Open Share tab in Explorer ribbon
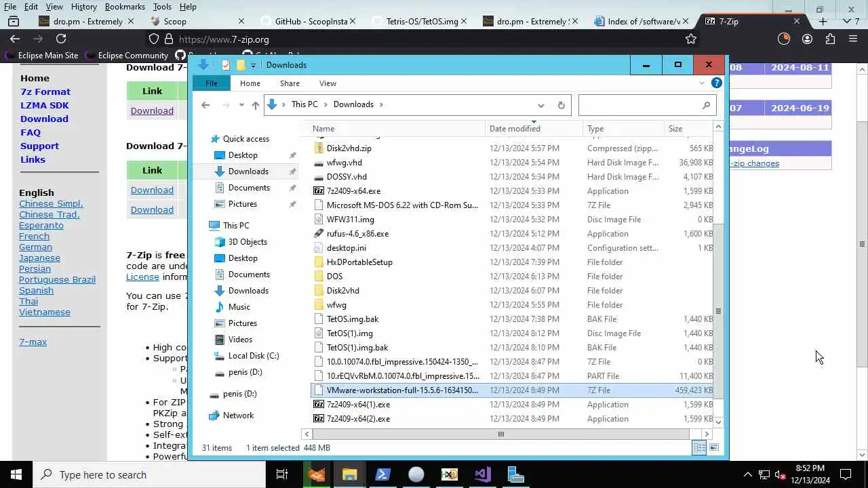 [290, 83]
